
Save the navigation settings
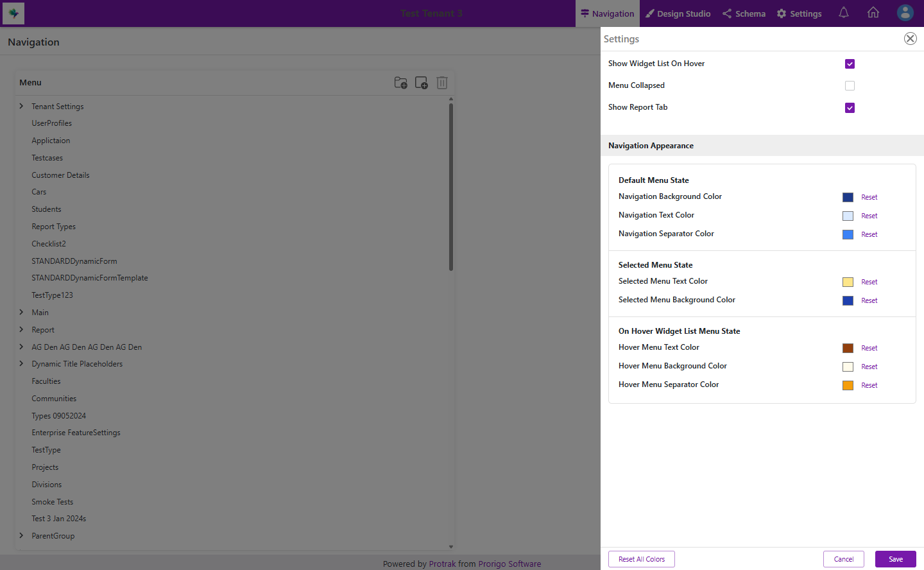pos(896,559)
